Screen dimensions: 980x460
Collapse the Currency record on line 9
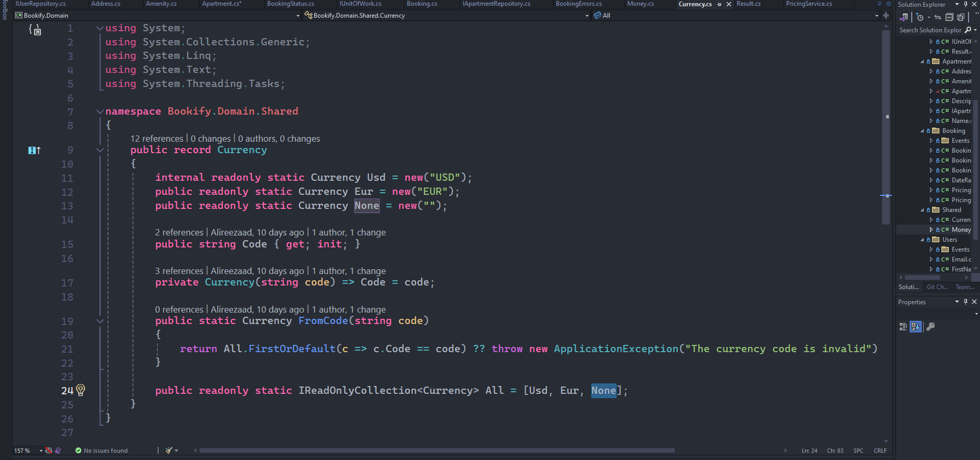point(100,150)
